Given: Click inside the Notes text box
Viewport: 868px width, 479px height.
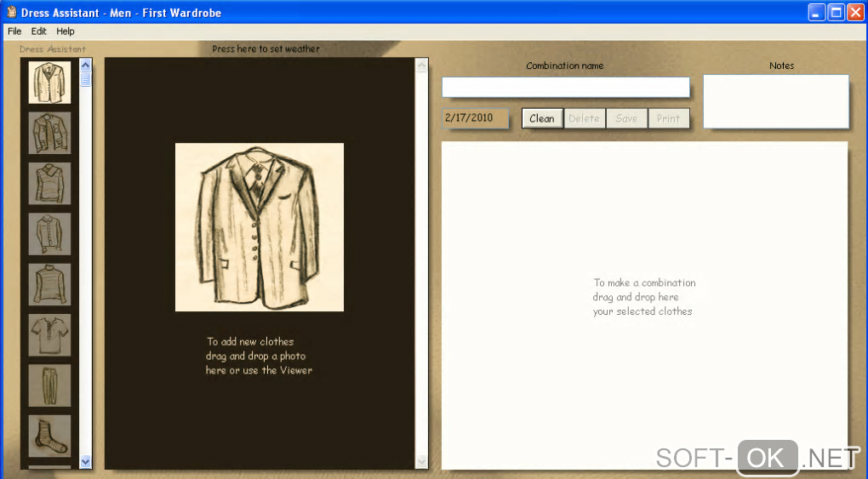Looking at the screenshot, I should [x=776, y=102].
